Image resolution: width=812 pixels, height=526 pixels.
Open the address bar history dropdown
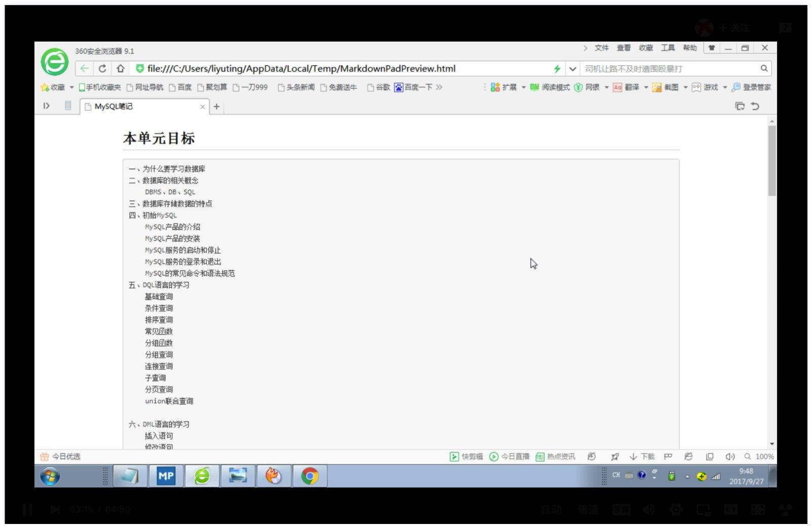click(572, 68)
